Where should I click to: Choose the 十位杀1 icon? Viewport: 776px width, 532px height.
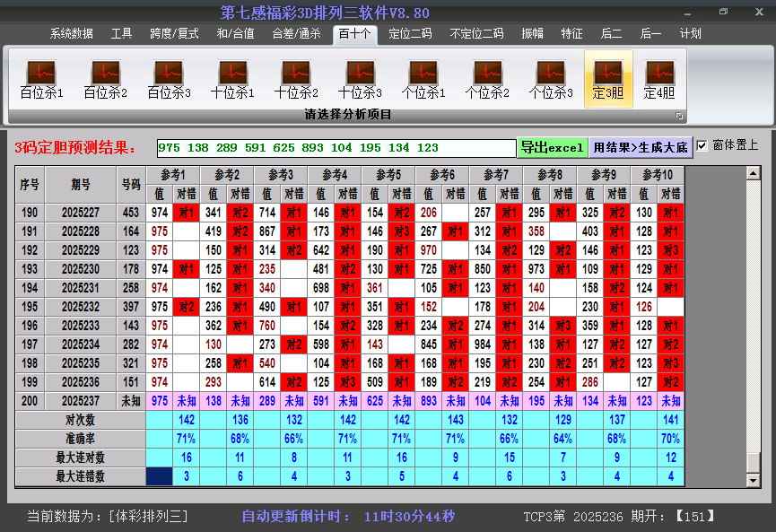[x=232, y=79]
